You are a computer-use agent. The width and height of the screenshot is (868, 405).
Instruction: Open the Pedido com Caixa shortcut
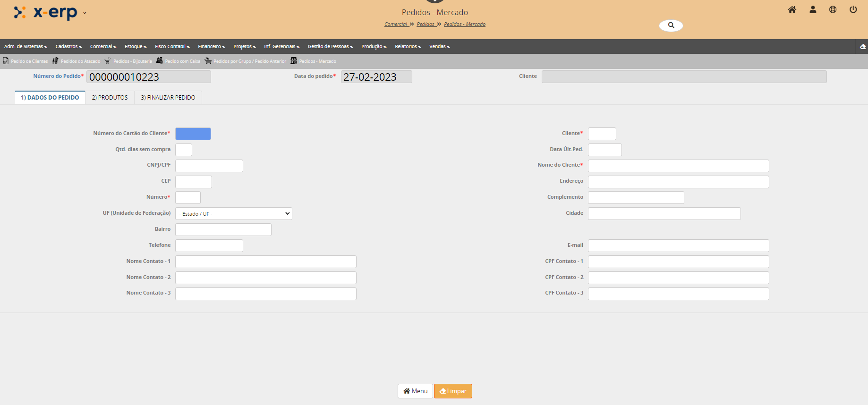tap(179, 61)
